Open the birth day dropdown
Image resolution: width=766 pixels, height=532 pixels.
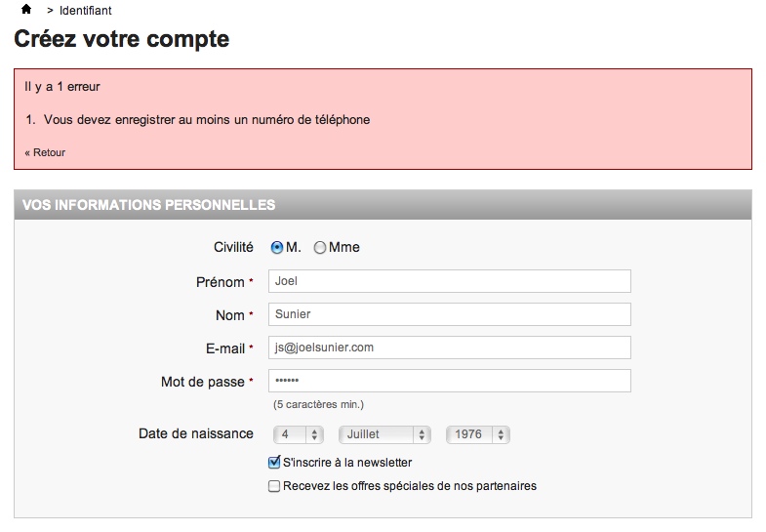(299, 434)
